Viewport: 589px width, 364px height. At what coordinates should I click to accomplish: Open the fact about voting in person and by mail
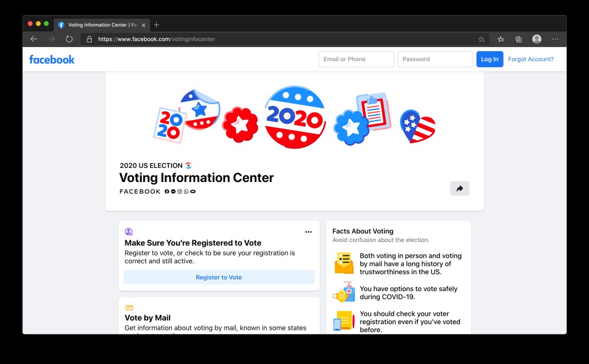click(411, 264)
